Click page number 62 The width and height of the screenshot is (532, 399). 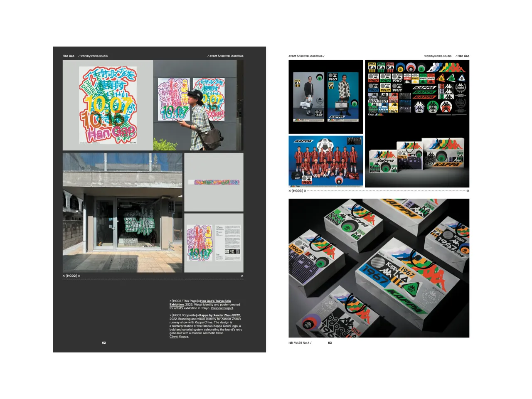[104, 343]
